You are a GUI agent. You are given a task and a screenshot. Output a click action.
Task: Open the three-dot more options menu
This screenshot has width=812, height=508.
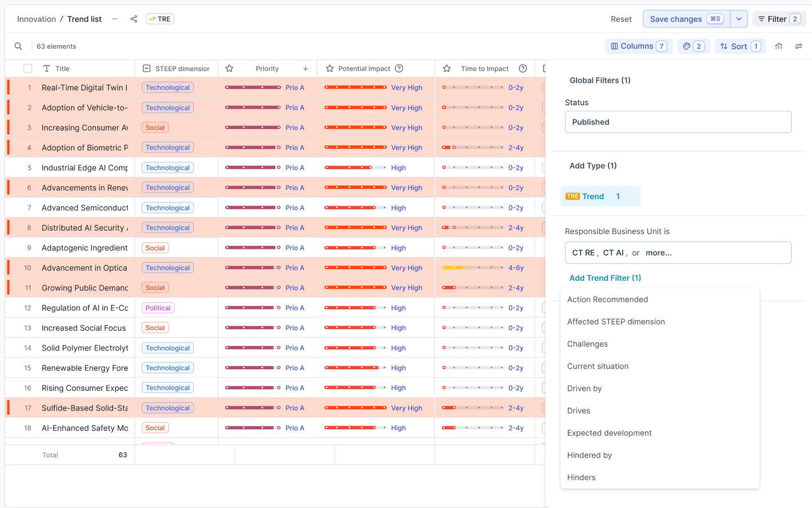coord(115,19)
